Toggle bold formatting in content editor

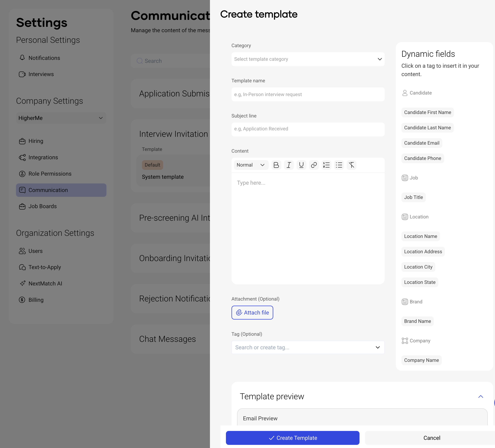tap(276, 165)
